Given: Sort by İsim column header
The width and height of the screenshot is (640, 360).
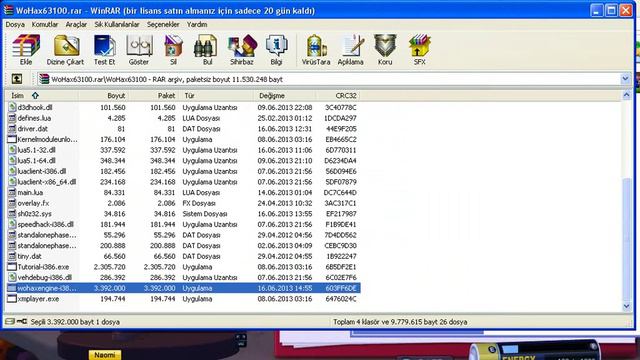Looking at the screenshot, I should [42, 96].
